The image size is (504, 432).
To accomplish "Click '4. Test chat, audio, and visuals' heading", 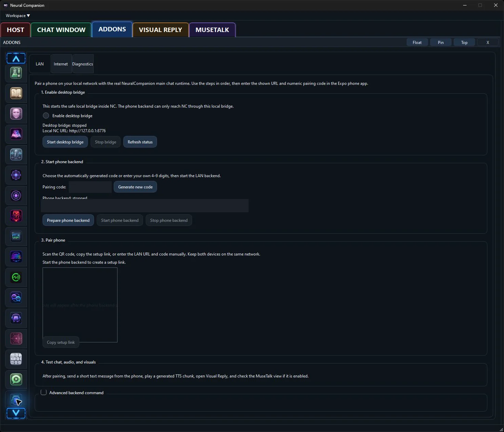I will click(x=68, y=362).
